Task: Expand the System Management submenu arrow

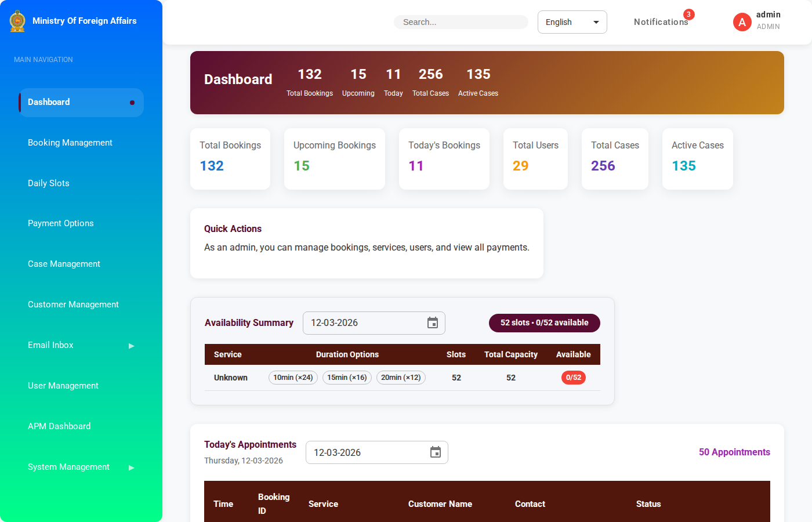Action: tap(132, 467)
